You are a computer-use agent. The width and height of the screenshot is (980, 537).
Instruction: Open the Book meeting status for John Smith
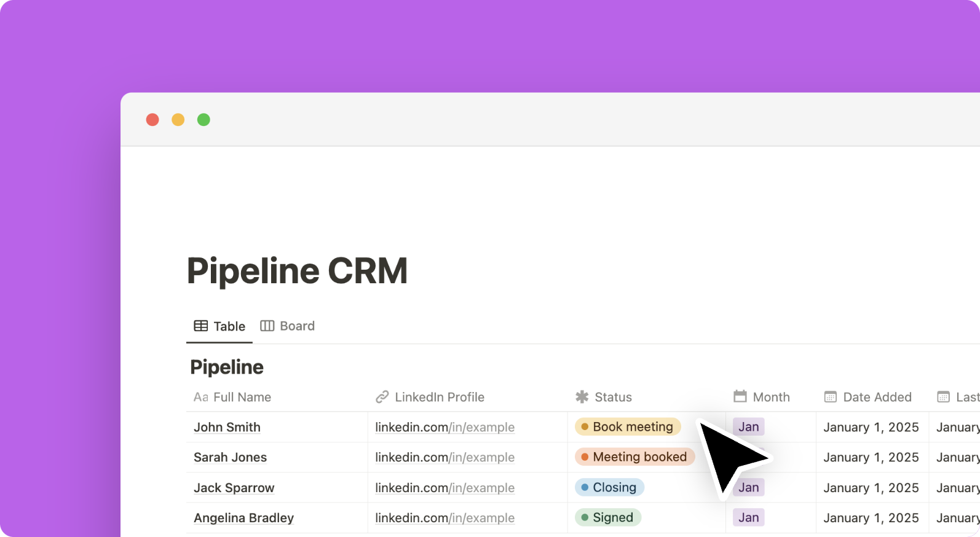[x=627, y=427]
